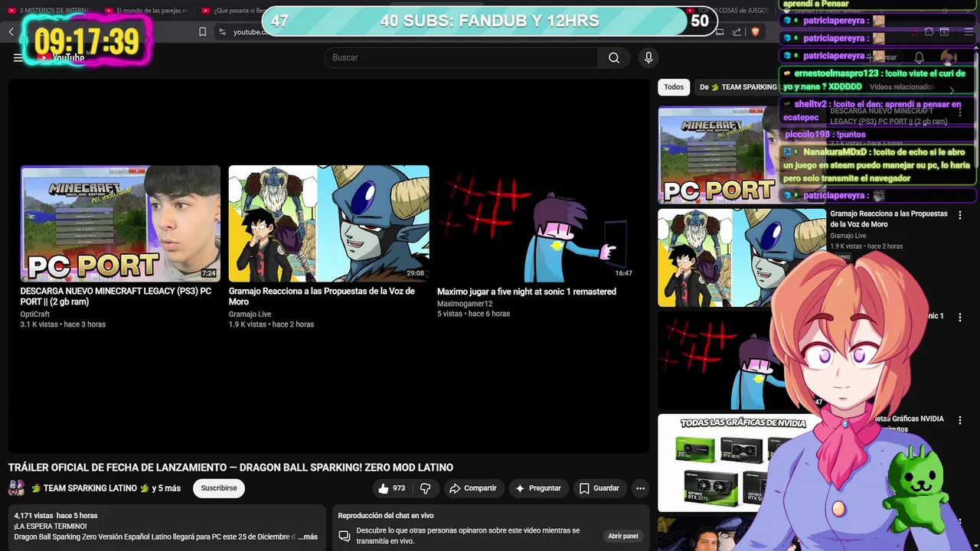Click the '40 SUBS: FANDUB Y 12HRS' goal bar
Screen dimensions: 980x551
point(490,21)
